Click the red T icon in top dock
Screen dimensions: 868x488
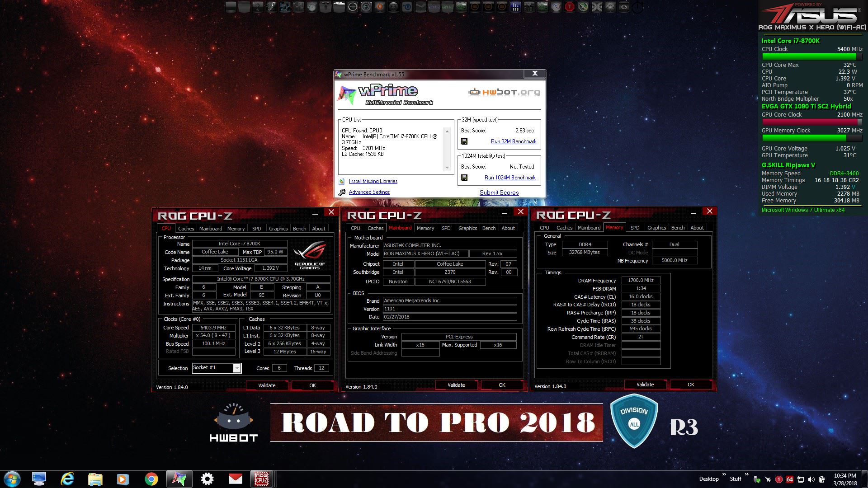point(570,7)
